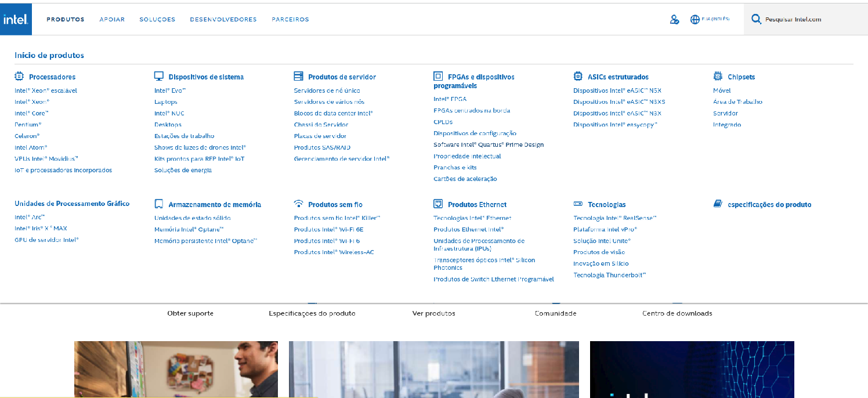
Task: Select Intel Core processors link
Action: [32, 113]
